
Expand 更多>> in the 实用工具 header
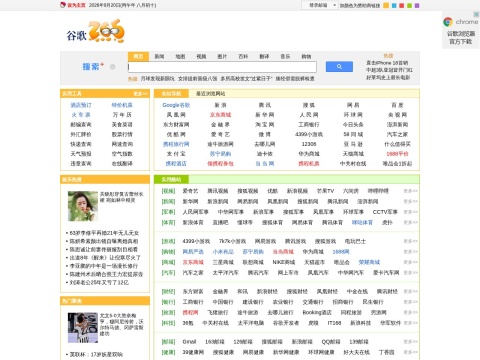coord(140,94)
